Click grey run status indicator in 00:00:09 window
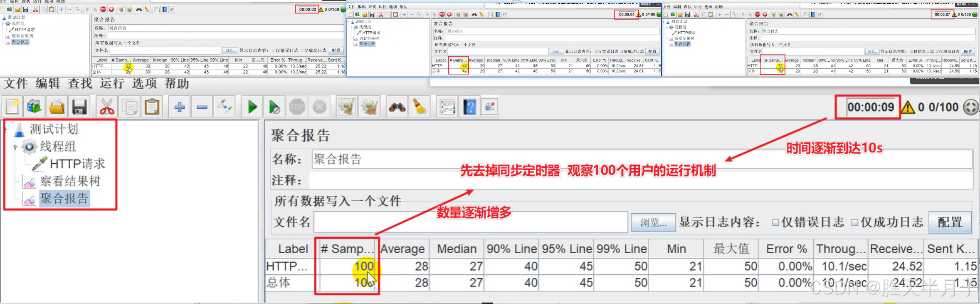The width and height of the screenshot is (980, 304). click(x=970, y=107)
